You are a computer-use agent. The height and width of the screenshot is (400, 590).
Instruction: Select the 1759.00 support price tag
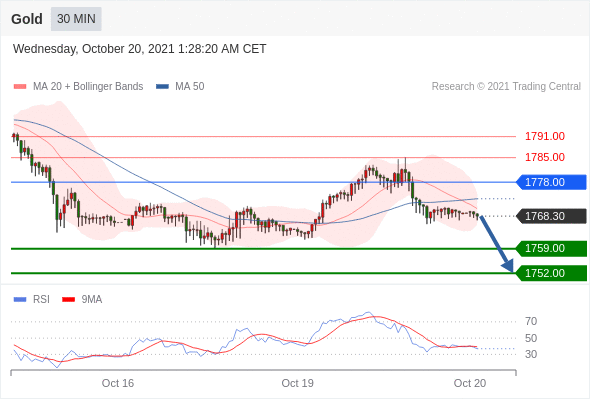(551, 248)
